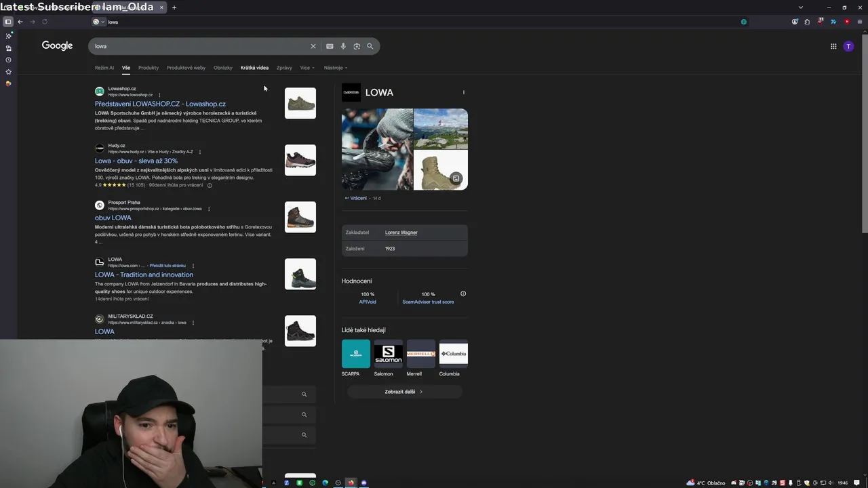Open Představení LOWASHOP.CZ result link
868x488 pixels.
tap(160, 104)
